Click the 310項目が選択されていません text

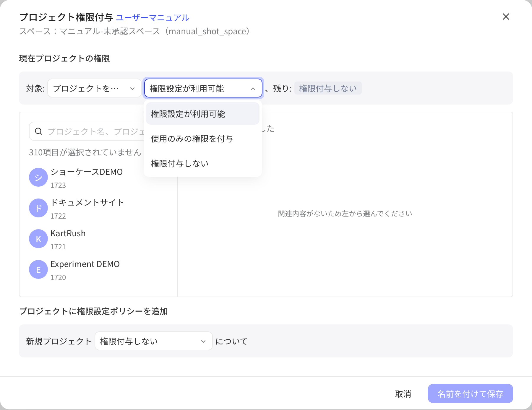click(x=85, y=152)
